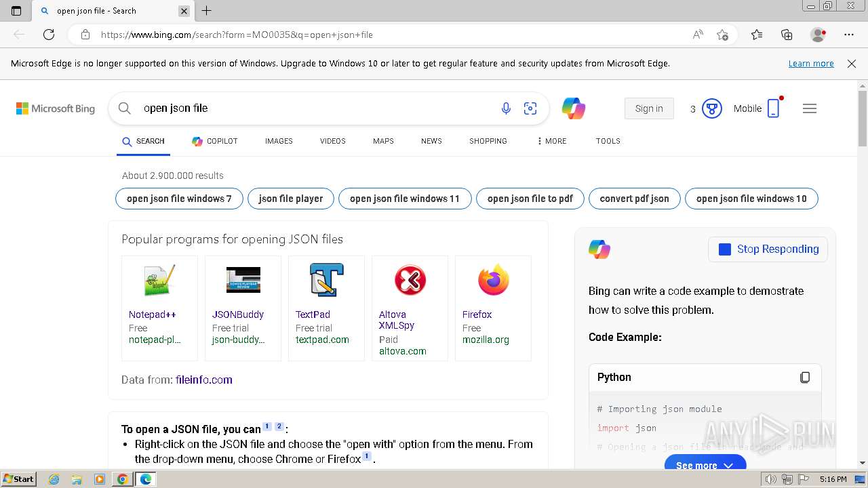Open citation superscript 1 after 'you can'
This screenshot has height=488, width=868.
(x=267, y=426)
